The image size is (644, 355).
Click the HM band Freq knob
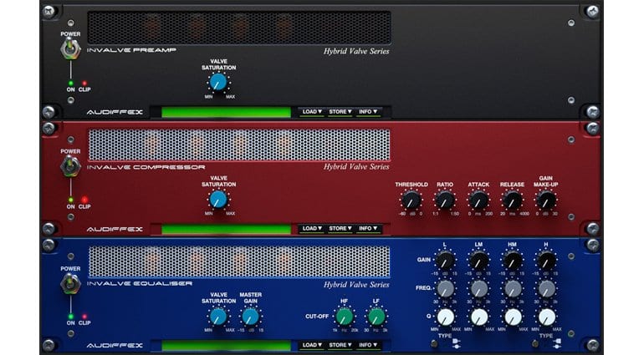[513, 289]
